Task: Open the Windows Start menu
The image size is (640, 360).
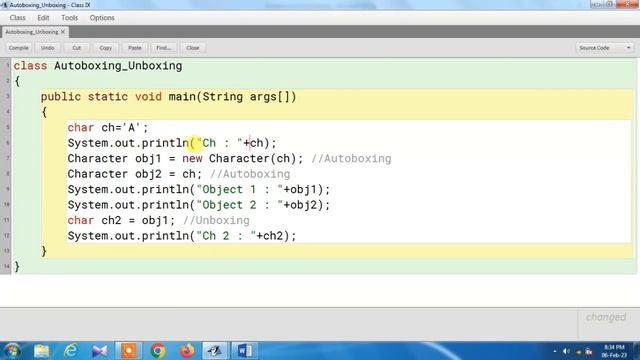Action: [x=12, y=351]
